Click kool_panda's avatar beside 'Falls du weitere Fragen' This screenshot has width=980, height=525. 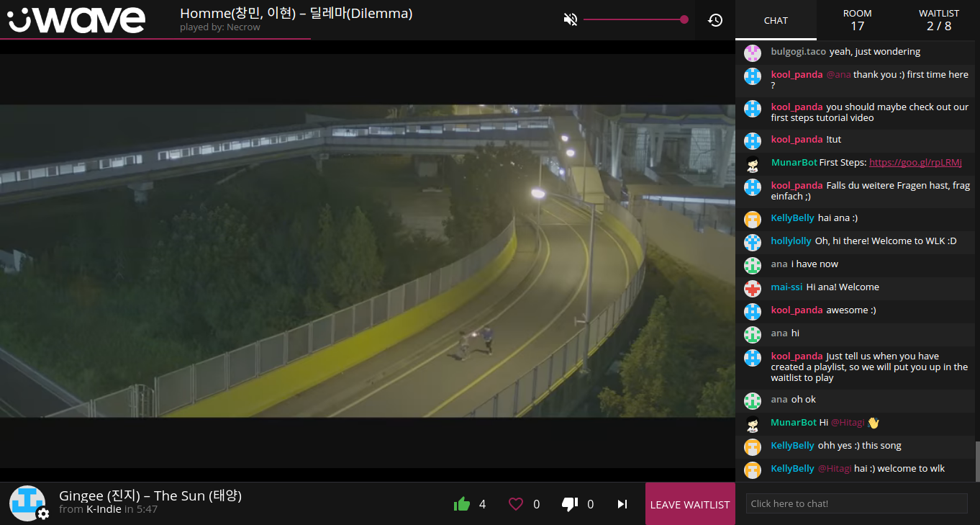pos(753,187)
